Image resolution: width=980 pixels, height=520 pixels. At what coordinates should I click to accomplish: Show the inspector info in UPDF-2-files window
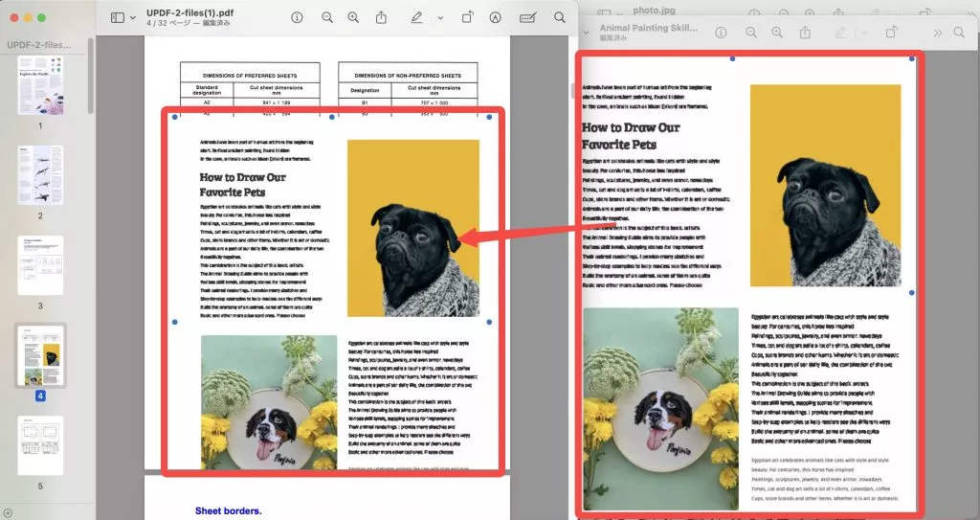(297, 17)
